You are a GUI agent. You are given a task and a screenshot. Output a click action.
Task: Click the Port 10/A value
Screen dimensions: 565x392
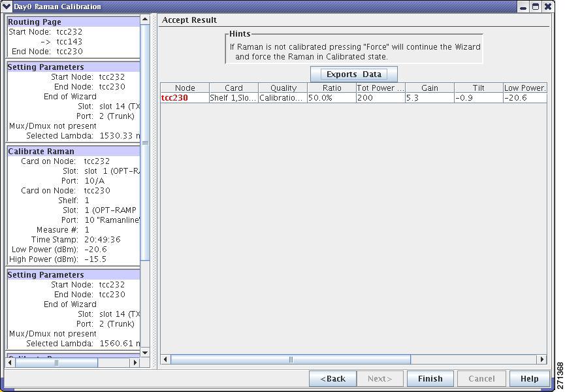coord(95,181)
